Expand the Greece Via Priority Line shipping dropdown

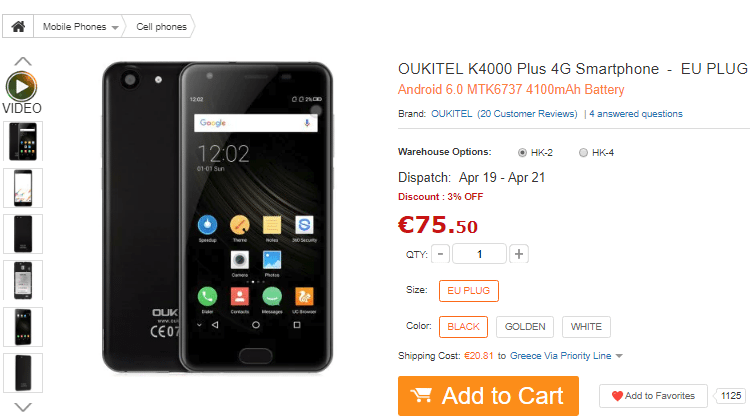(x=619, y=356)
